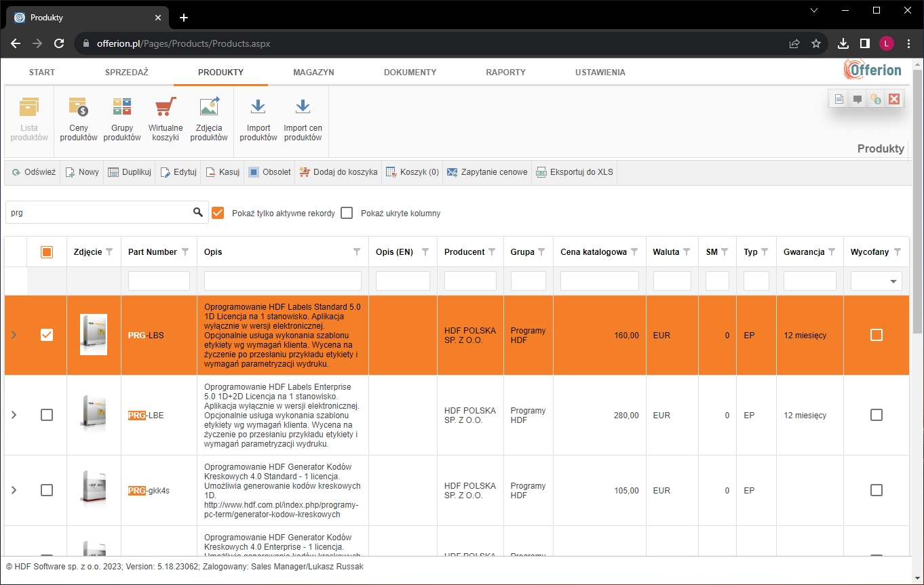Click filter icon in Opis column header
Image resolution: width=924 pixels, height=585 pixels.
(357, 252)
